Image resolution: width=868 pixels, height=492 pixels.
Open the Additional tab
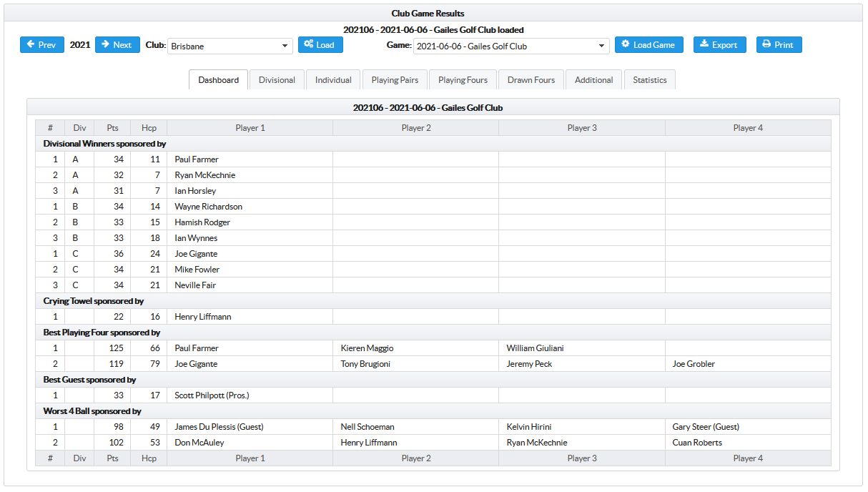pyautogui.click(x=593, y=80)
